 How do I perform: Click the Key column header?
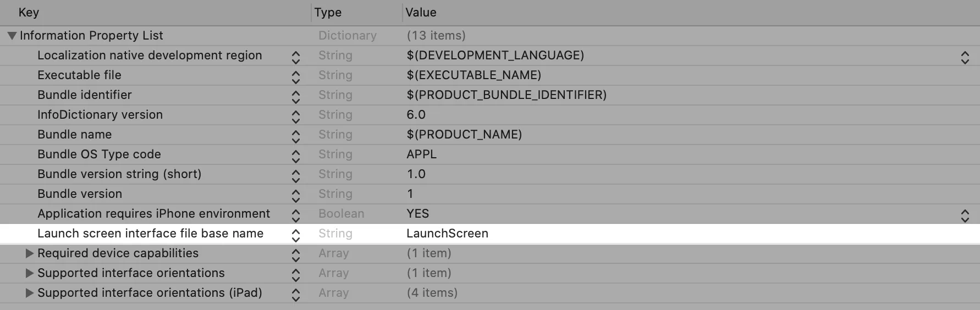tap(29, 12)
